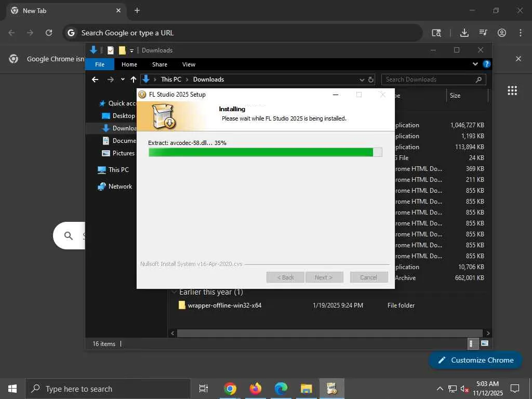Click Properties icon in Explorer title bar
Viewport: 532px width, 399px height.
click(x=111, y=50)
